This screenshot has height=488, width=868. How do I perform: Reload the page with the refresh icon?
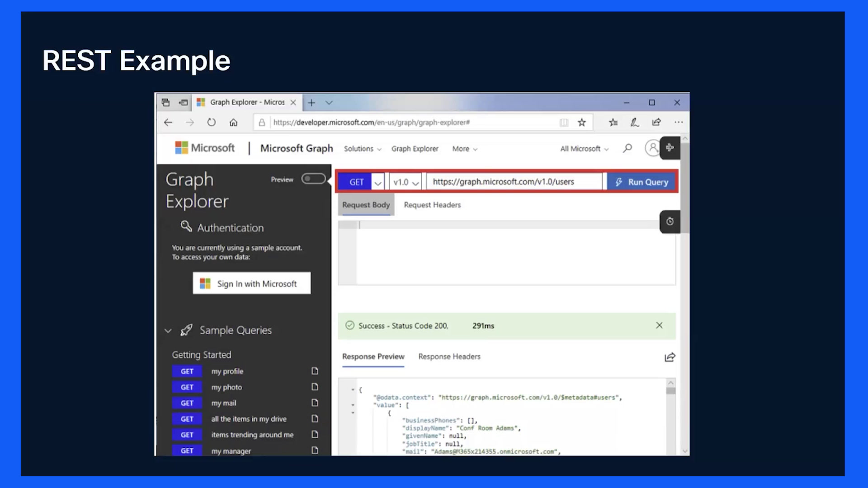tap(211, 122)
